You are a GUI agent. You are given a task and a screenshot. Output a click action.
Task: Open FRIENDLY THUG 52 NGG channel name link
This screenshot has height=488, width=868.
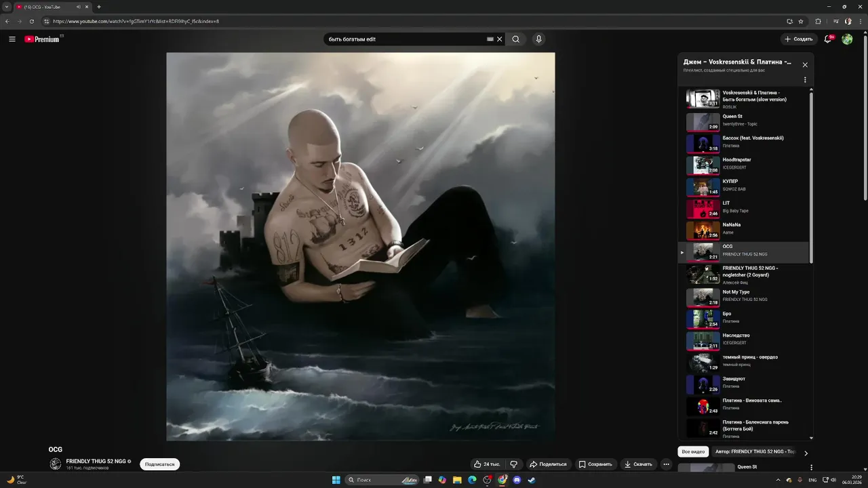click(x=96, y=461)
